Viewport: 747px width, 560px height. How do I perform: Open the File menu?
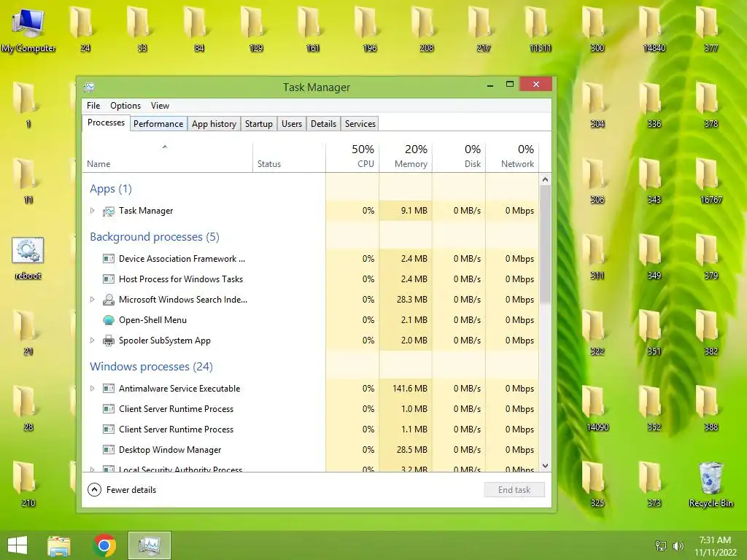click(x=93, y=106)
